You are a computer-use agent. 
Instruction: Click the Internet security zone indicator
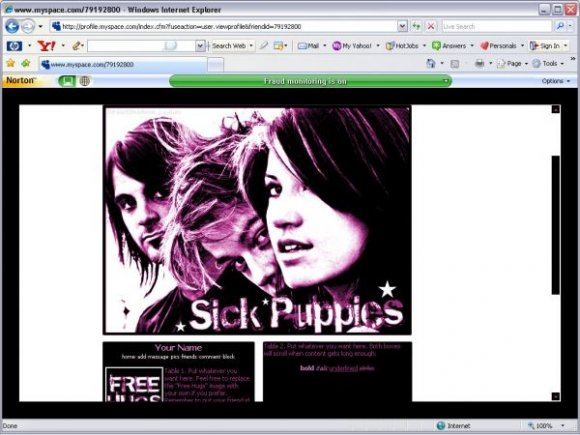point(453,426)
